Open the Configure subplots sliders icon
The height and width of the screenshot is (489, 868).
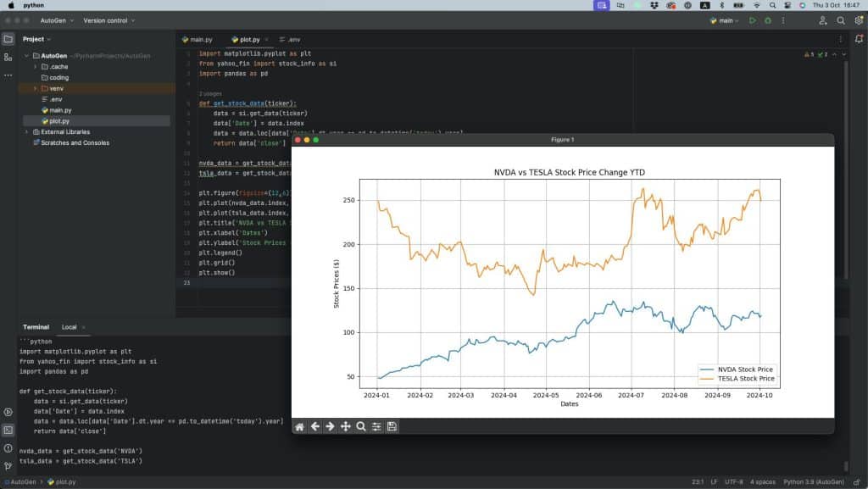click(376, 426)
